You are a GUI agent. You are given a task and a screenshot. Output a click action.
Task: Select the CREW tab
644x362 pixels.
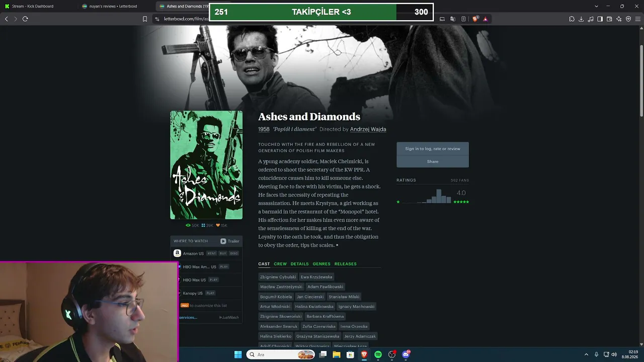point(280,264)
